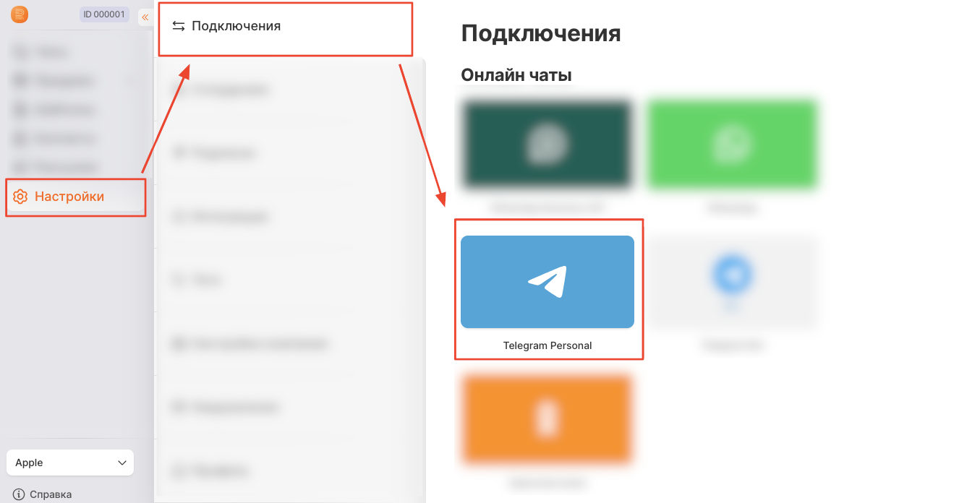Click the Telegram Personal label text

tap(547, 345)
